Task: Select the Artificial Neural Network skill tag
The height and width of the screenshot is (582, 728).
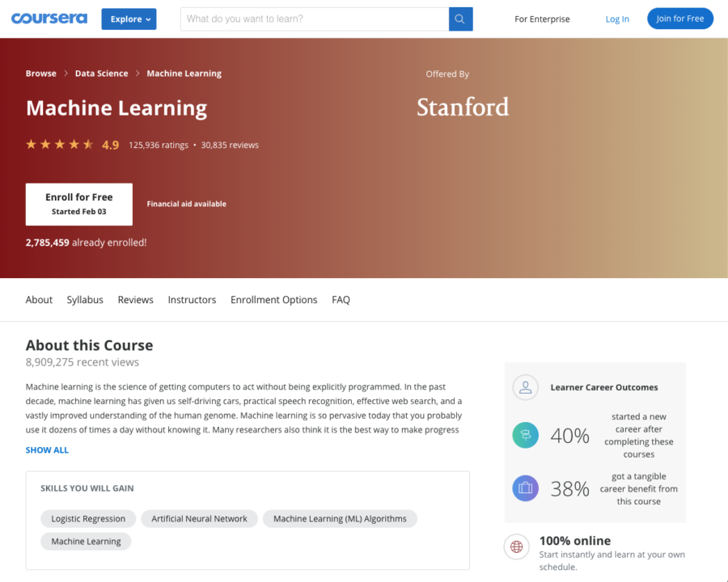Action: click(199, 518)
